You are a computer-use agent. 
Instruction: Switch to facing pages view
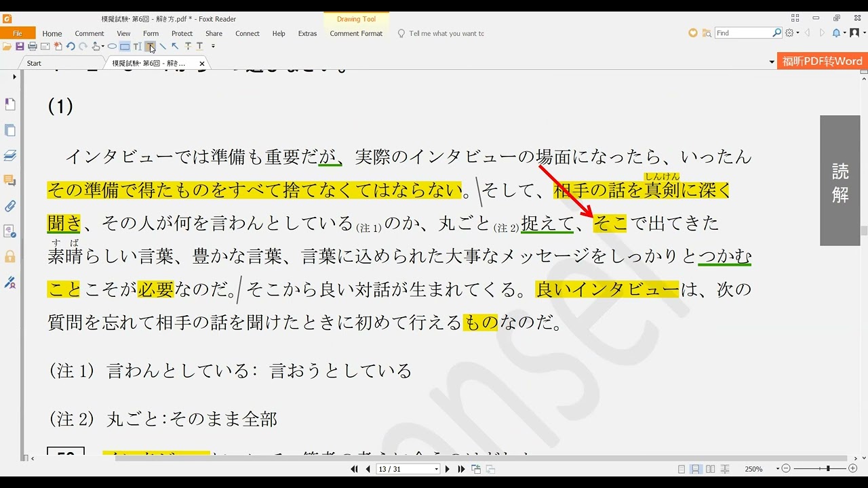[710, 469]
